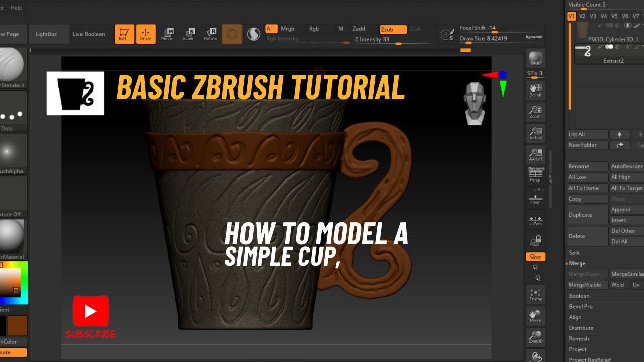Click the All To Home button

(x=587, y=188)
